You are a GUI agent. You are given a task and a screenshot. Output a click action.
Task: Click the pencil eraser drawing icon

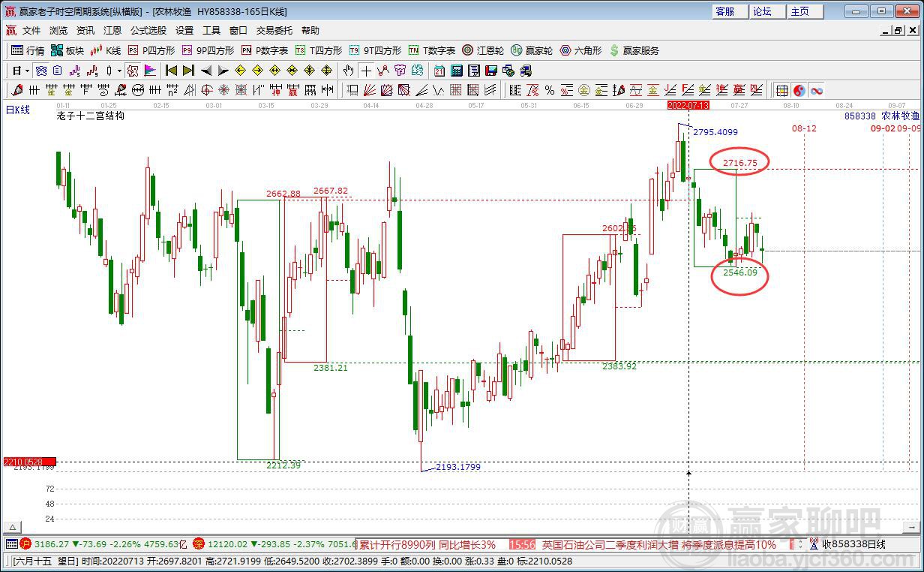pyautogui.click(x=16, y=90)
